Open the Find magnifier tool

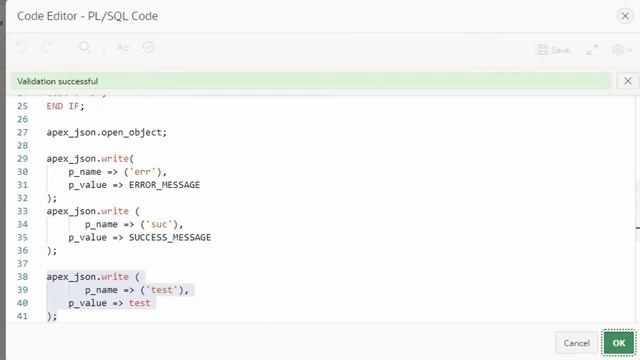tap(85, 47)
